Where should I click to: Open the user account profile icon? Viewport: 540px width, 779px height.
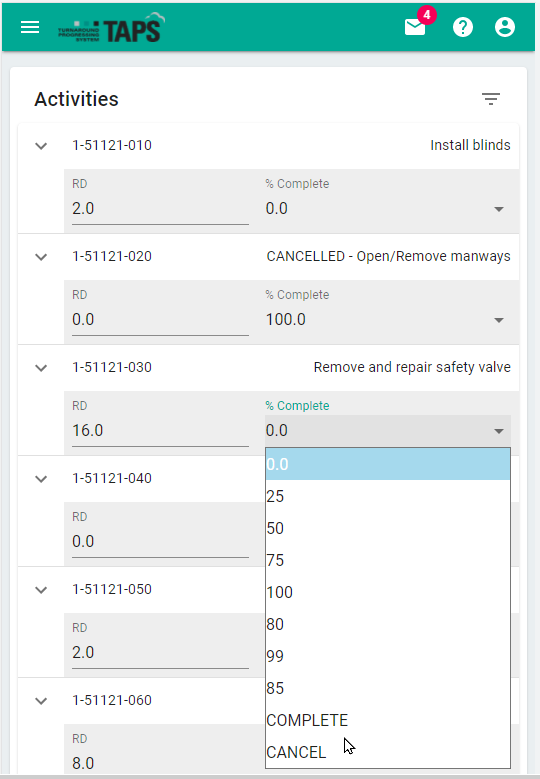505,27
